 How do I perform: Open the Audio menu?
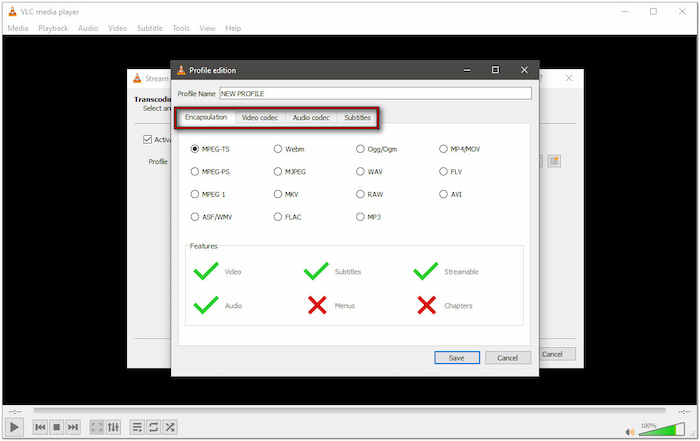tap(88, 28)
